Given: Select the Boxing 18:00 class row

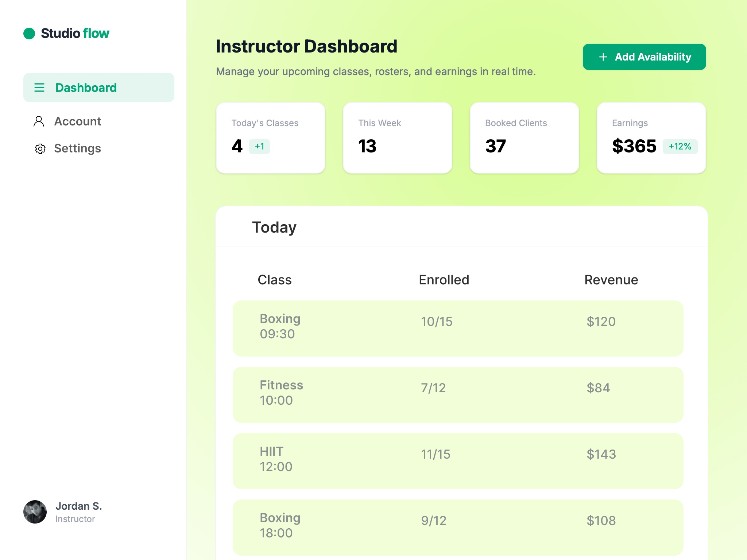Looking at the screenshot, I should coord(458,527).
